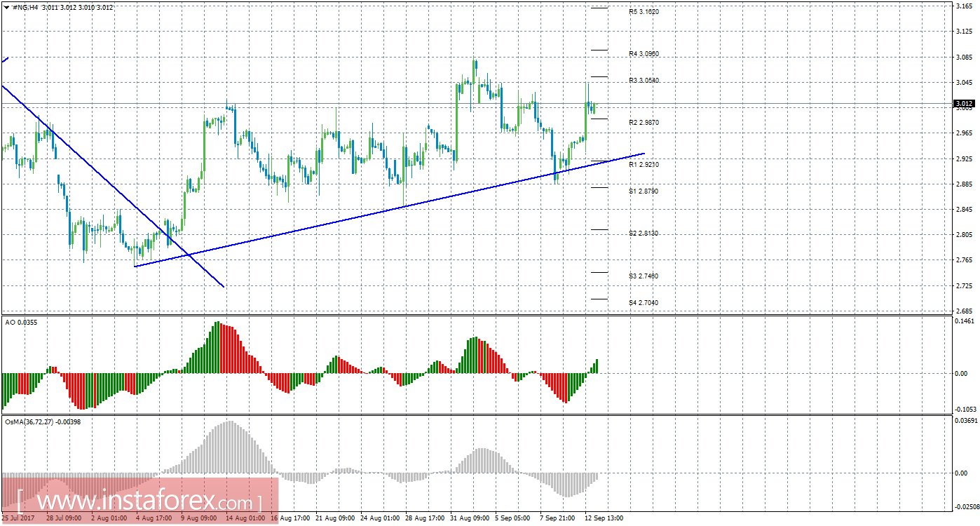Viewport: 980px width, 526px height.
Task: Select the R1 2.9210 pivot label
Action: tap(644, 164)
